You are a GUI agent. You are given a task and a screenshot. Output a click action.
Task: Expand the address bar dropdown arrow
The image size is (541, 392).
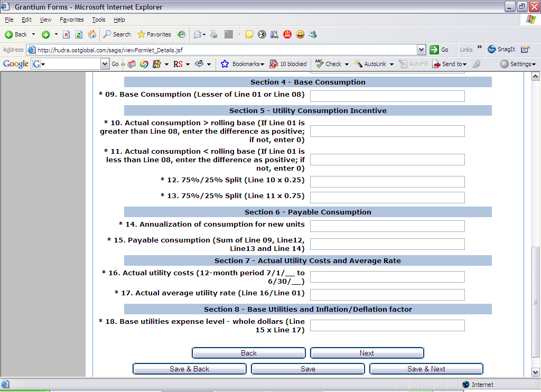click(421, 50)
